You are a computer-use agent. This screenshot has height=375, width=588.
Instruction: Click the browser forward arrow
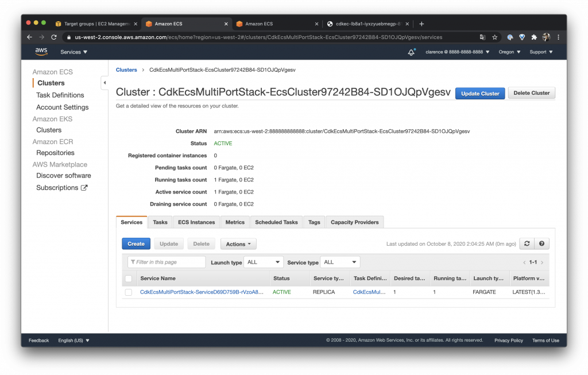[41, 37]
